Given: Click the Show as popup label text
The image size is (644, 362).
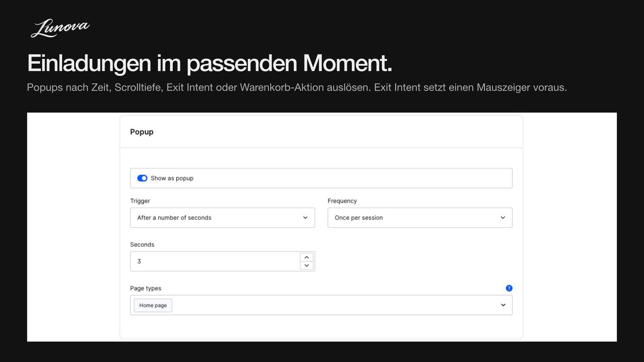Looking at the screenshot, I should (x=172, y=178).
